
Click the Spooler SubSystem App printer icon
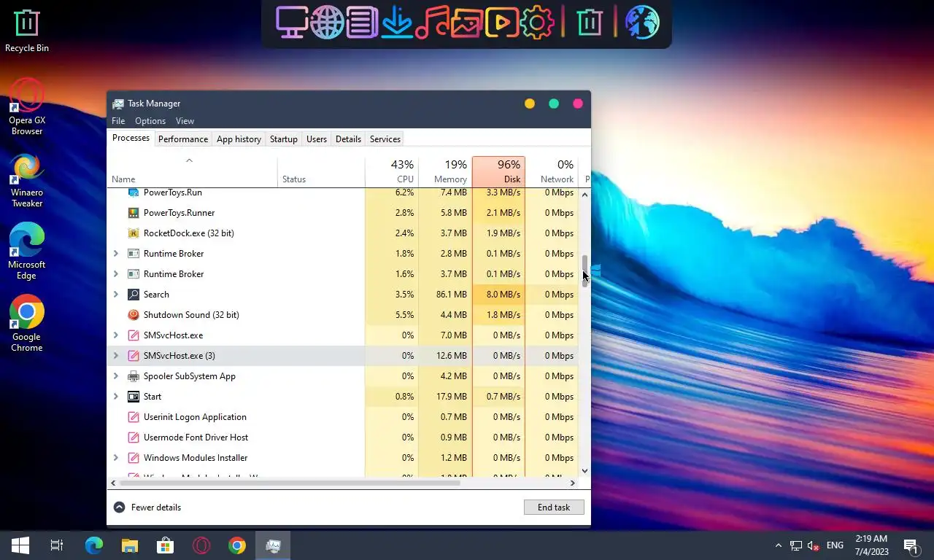click(133, 376)
